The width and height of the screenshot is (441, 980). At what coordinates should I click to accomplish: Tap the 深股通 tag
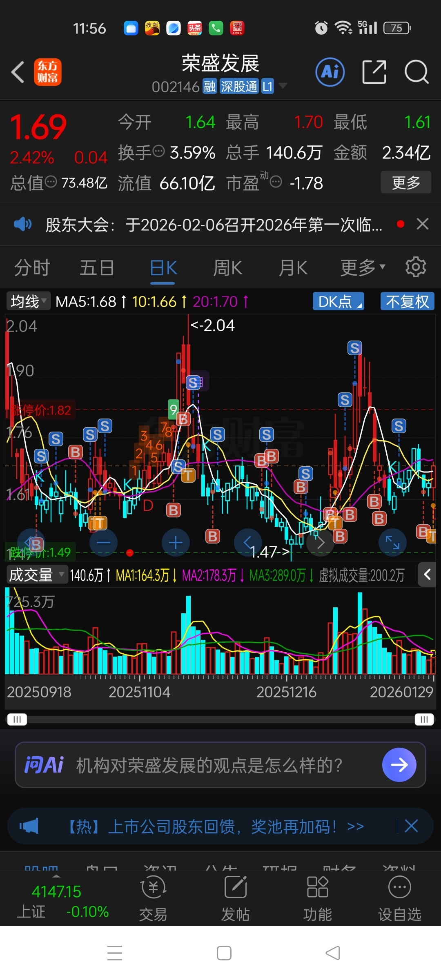tap(239, 86)
